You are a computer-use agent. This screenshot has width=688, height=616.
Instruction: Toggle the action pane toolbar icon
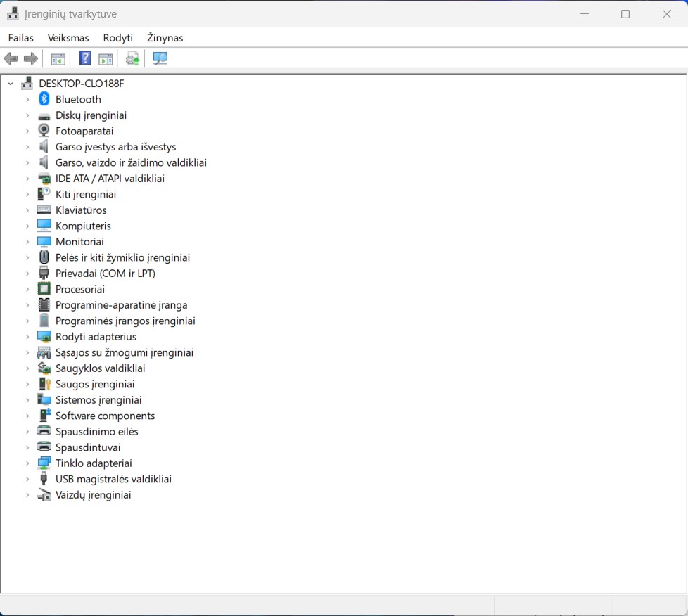(x=106, y=59)
